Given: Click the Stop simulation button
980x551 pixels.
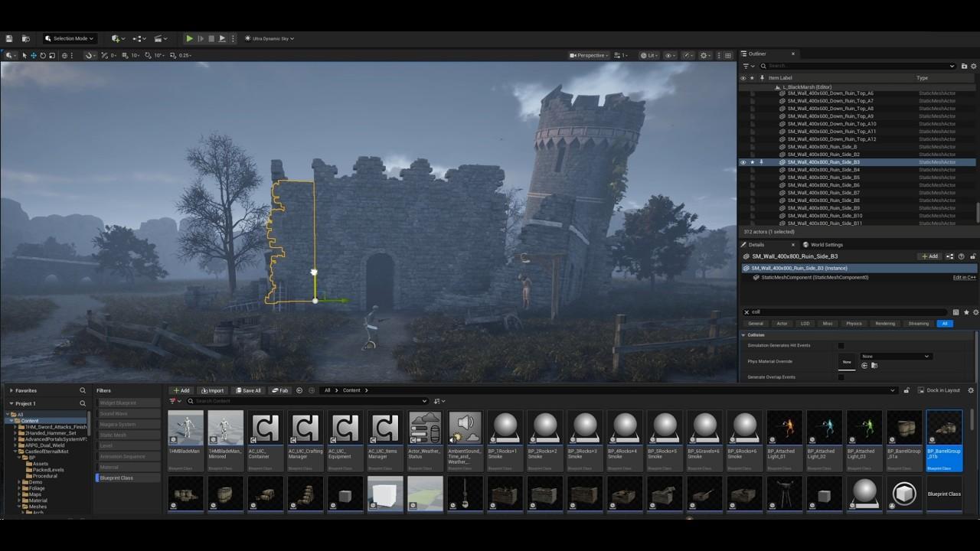Looking at the screenshot, I should pos(211,38).
